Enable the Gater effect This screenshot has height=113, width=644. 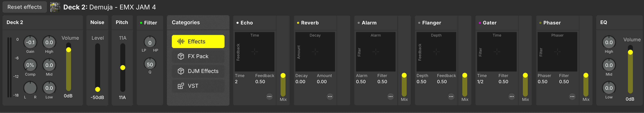pyautogui.click(x=480, y=23)
